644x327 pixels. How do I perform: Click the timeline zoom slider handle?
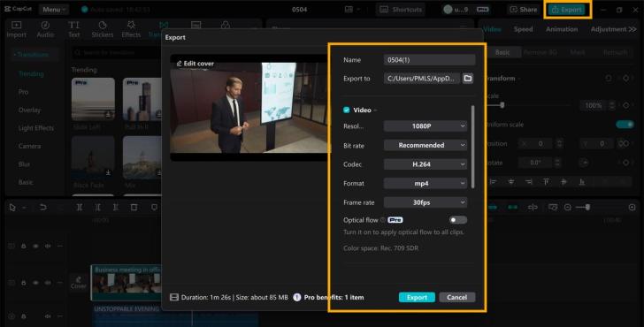[x=587, y=207]
